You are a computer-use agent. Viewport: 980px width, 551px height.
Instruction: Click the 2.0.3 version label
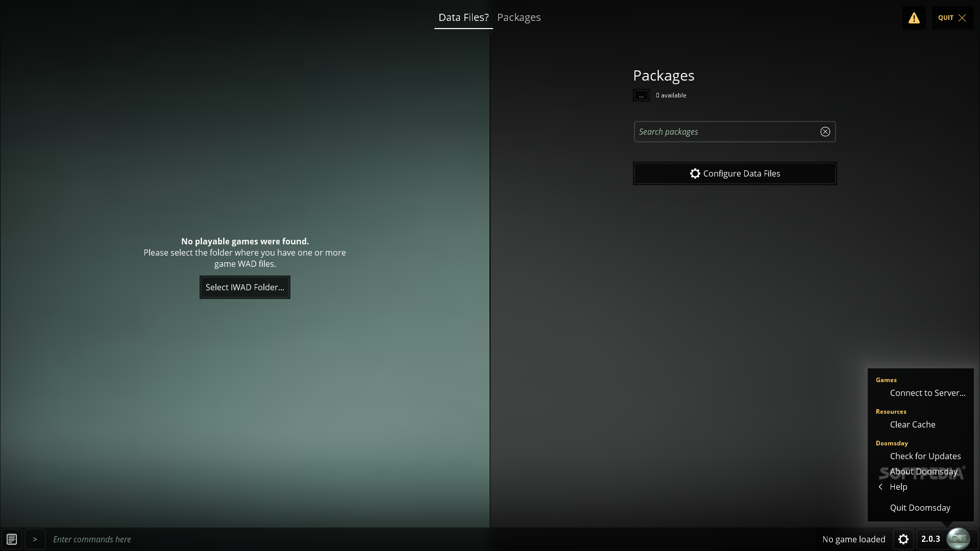point(930,539)
